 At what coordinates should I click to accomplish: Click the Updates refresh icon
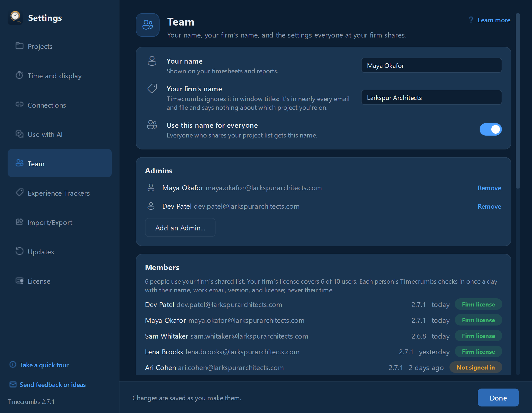[x=19, y=251]
